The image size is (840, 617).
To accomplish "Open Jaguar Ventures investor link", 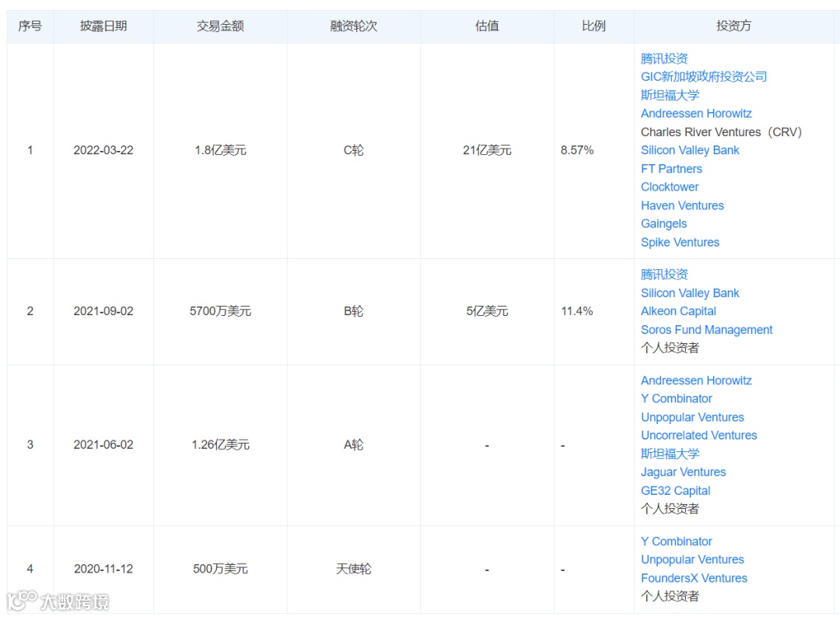I will click(x=683, y=472).
